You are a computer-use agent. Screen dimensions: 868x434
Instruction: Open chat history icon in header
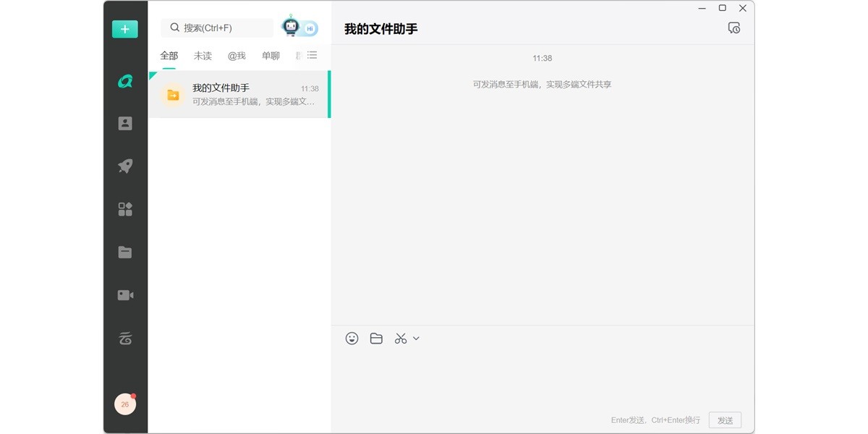click(x=733, y=28)
